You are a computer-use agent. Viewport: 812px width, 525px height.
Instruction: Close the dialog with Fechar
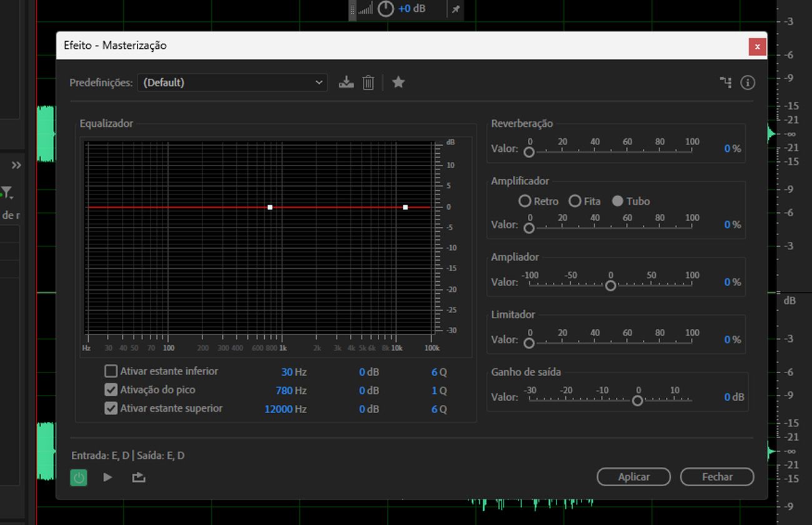(717, 476)
